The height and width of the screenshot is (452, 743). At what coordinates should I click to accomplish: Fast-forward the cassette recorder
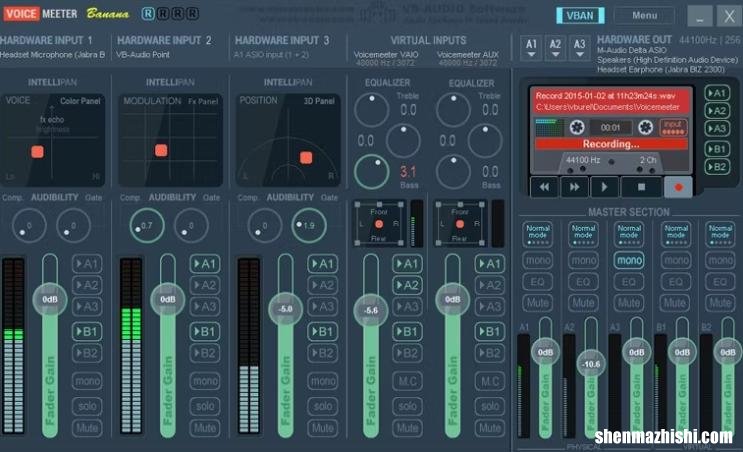coord(574,187)
